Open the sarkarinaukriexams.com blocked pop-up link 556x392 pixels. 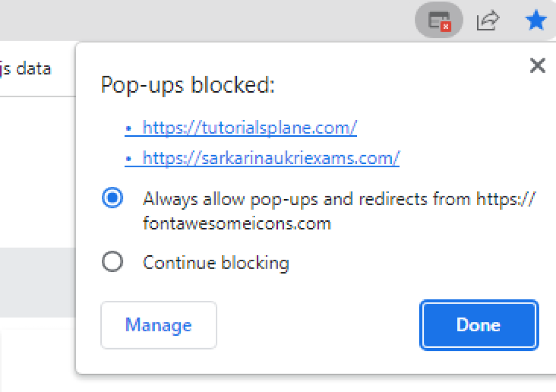[271, 158]
